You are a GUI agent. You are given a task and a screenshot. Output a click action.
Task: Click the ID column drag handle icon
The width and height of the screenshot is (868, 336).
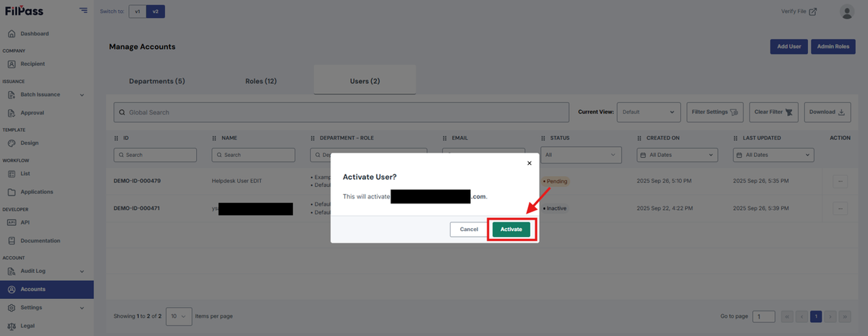click(116, 138)
